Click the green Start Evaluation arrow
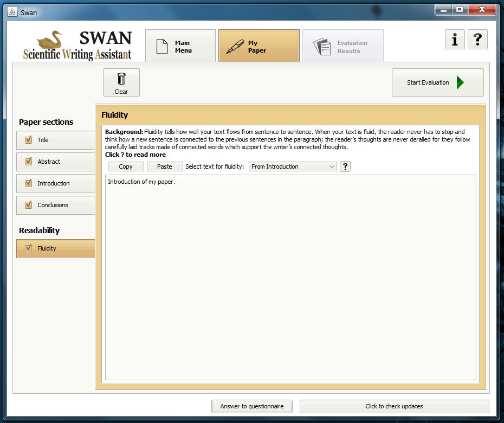 [460, 82]
